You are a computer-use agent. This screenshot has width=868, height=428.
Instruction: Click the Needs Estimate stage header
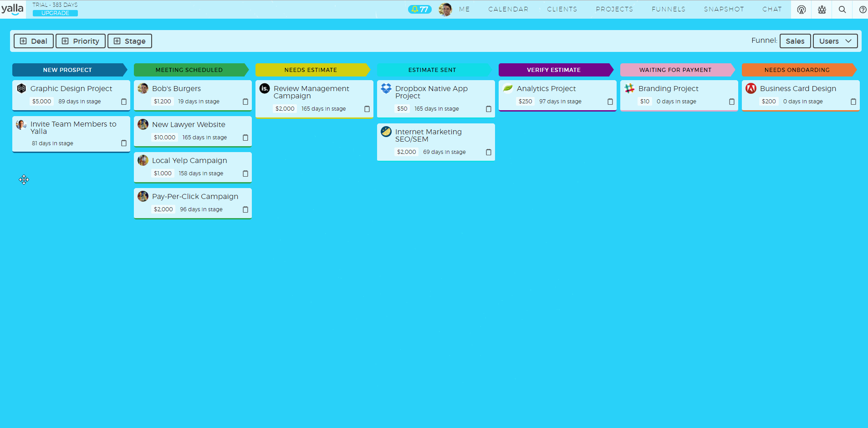click(x=313, y=70)
